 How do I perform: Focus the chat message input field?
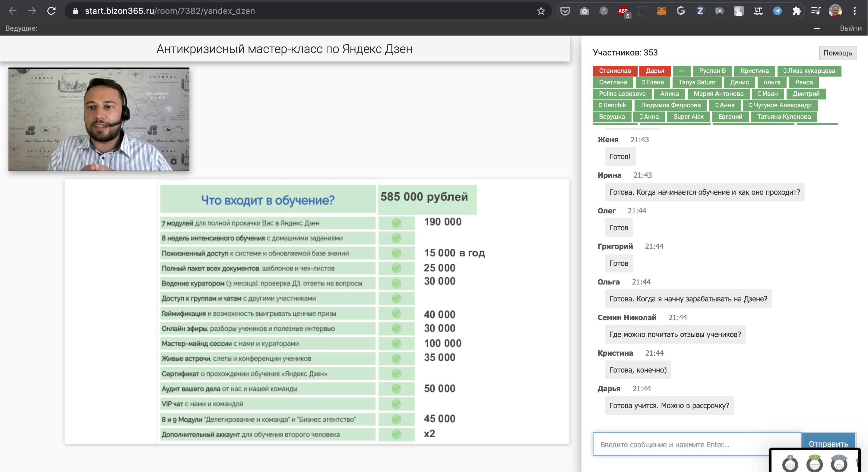(697, 444)
